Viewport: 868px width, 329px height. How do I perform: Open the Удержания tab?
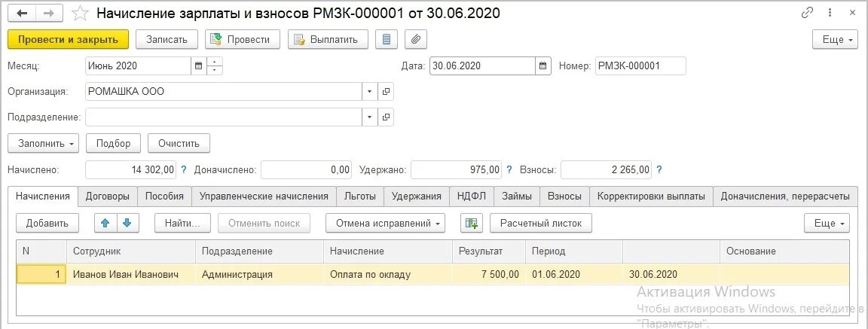(416, 196)
